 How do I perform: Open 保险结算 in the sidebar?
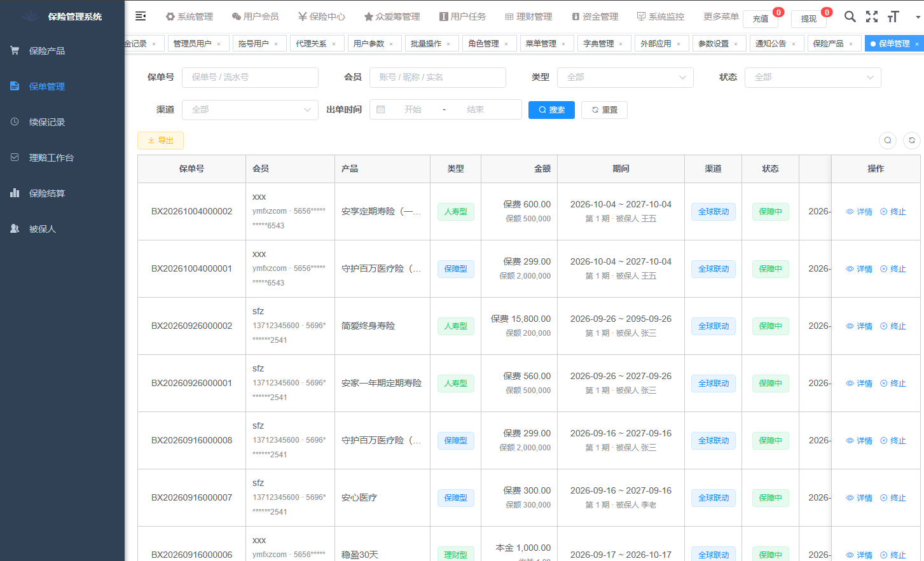pos(62,193)
